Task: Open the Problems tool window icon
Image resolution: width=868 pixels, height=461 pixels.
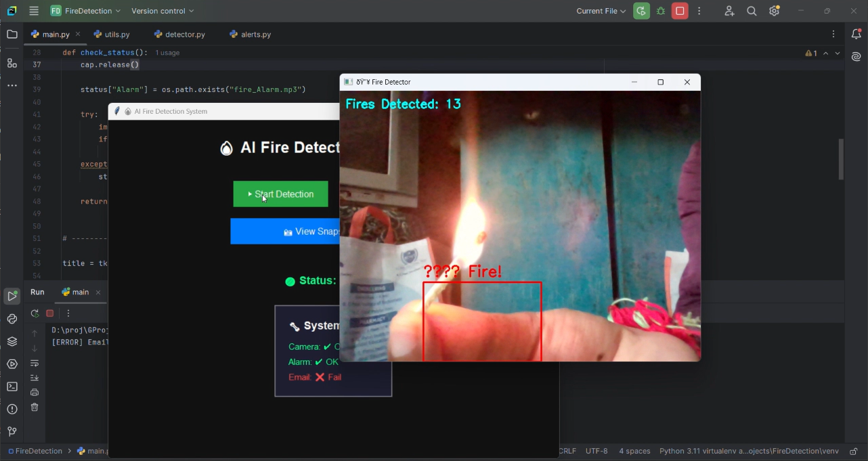Action: point(12,409)
